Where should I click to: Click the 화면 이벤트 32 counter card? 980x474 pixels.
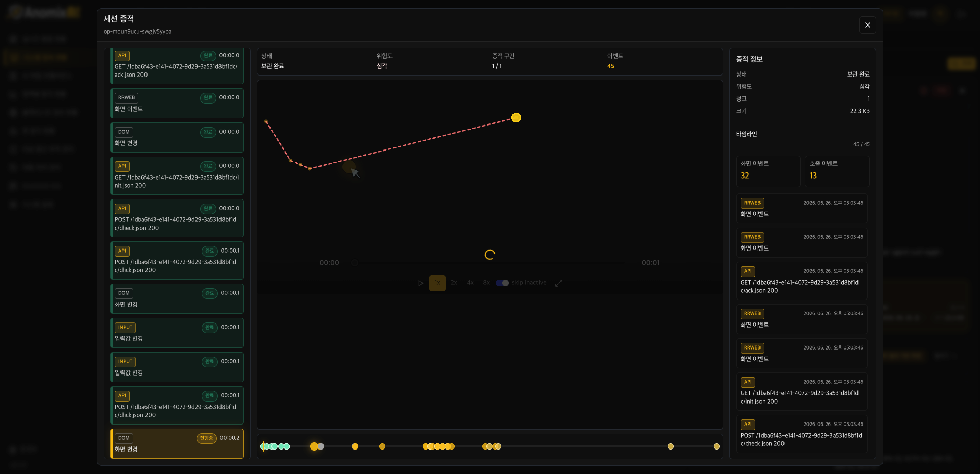pyautogui.click(x=768, y=171)
